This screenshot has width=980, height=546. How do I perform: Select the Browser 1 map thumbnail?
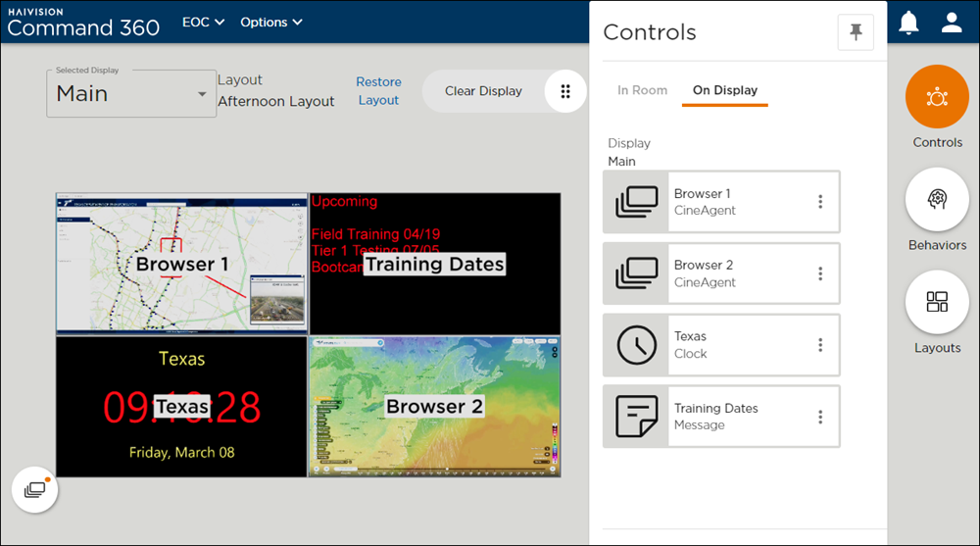click(x=181, y=264)
